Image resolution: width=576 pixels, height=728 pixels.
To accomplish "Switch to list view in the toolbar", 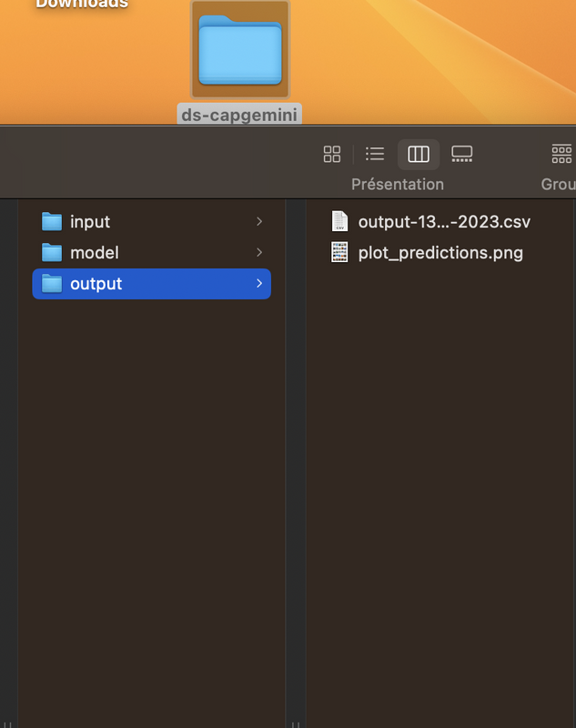I will tap(374, 154).
